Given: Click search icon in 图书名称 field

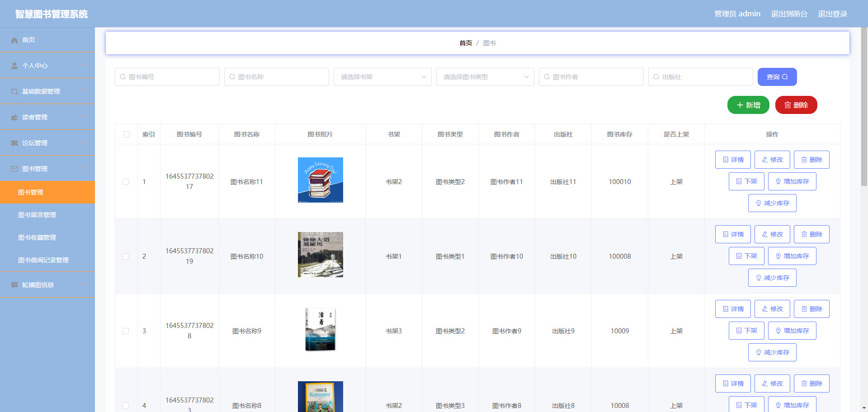Looking at the screenshot, I should pyautogui.click(x=232, y=77).
